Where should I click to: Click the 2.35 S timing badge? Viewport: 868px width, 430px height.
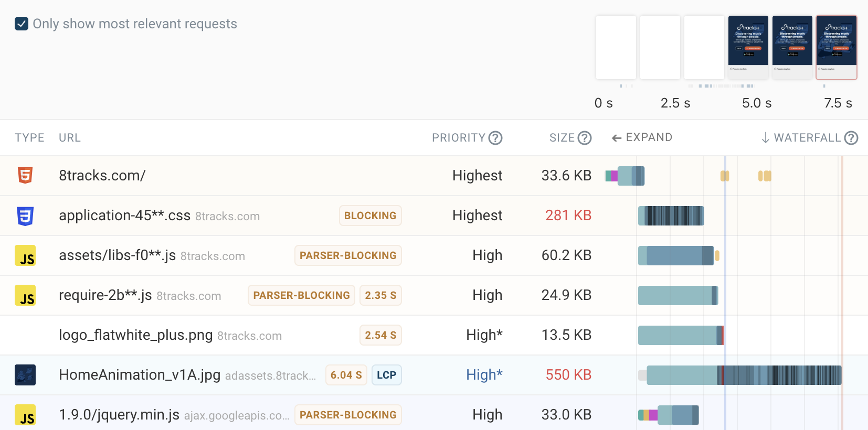pyautogui.click(x=380, y=295)
